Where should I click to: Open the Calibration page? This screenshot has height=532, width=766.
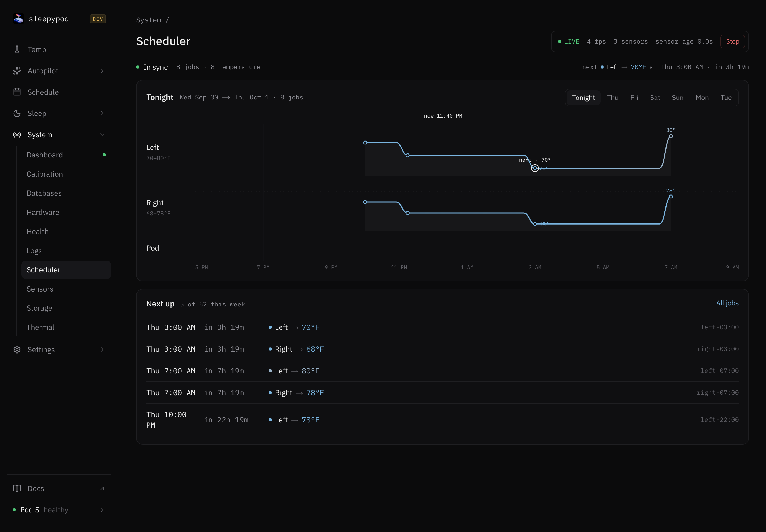pyautogui.click(x=66, y=174)
